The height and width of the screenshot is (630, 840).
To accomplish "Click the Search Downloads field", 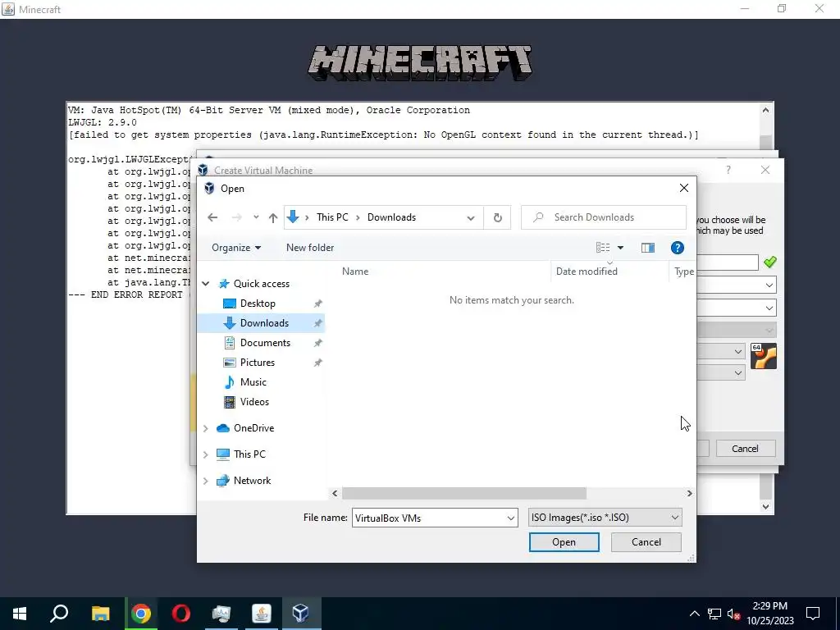I will (x=604, y=217).
